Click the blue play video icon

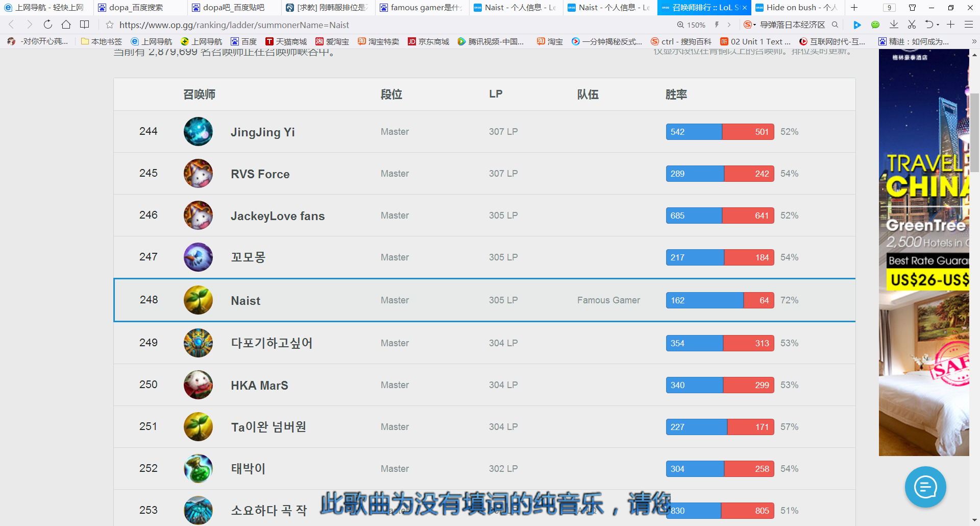tap(857, 25)
